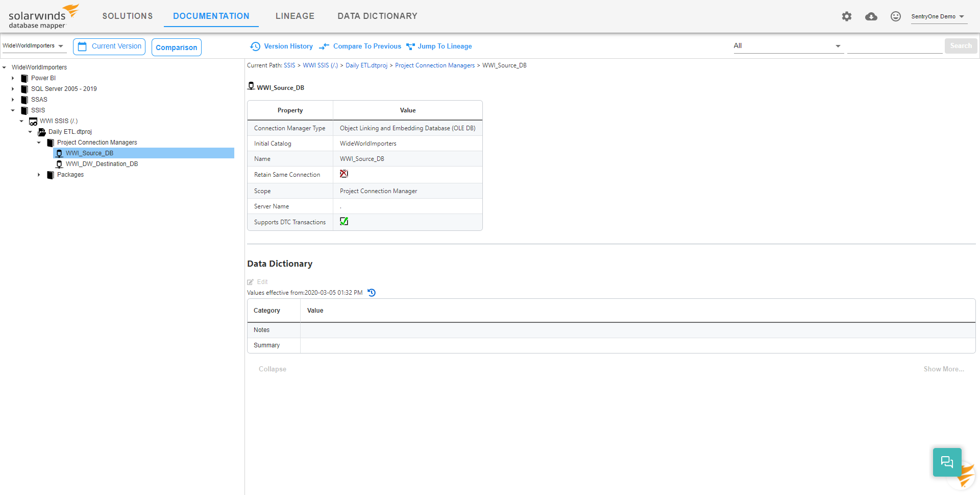This screenshot has width=980, height=495.
Task: Click the Packages folder icon
Action: (51, 175)
